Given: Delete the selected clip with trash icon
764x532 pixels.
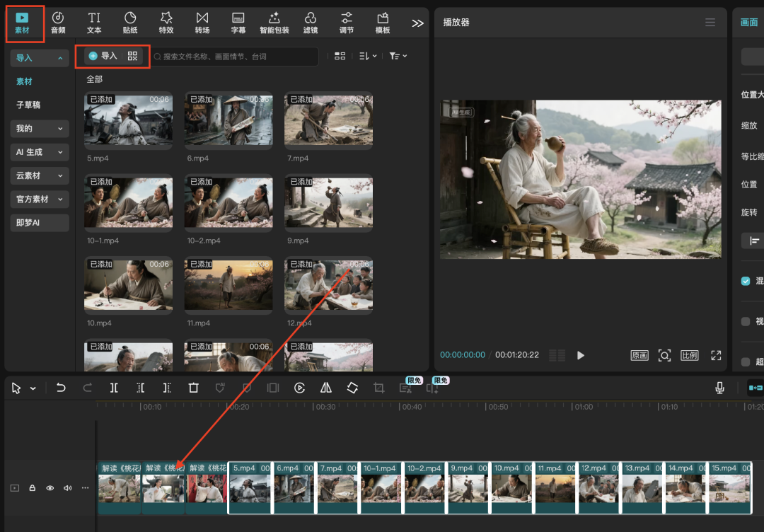Looking at the screenshot, I should coord(193,388).
